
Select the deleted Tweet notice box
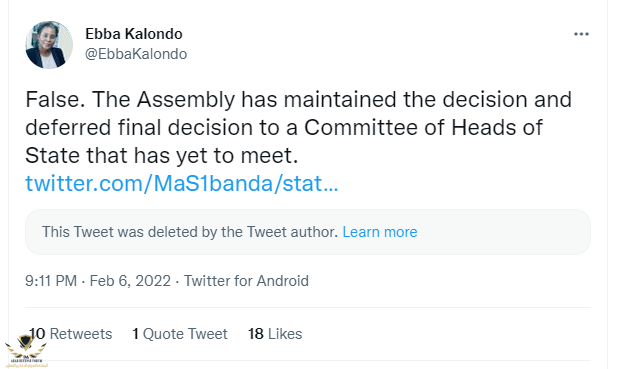coord(308,232)
